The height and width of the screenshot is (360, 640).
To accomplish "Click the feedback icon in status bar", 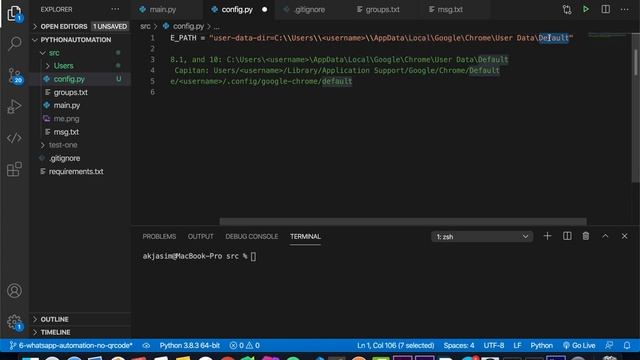I will [609, 345].
